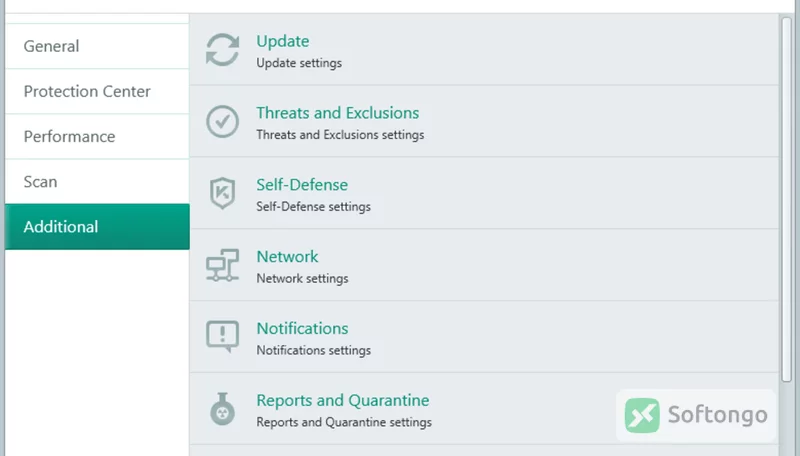Click the Self-Defense shield icon
This screenshot has width=800, height=456.
(222, 193)
